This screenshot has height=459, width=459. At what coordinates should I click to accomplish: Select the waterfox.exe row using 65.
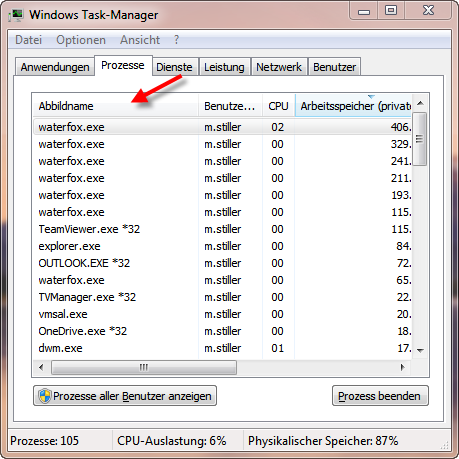click(x=222, y=280)
